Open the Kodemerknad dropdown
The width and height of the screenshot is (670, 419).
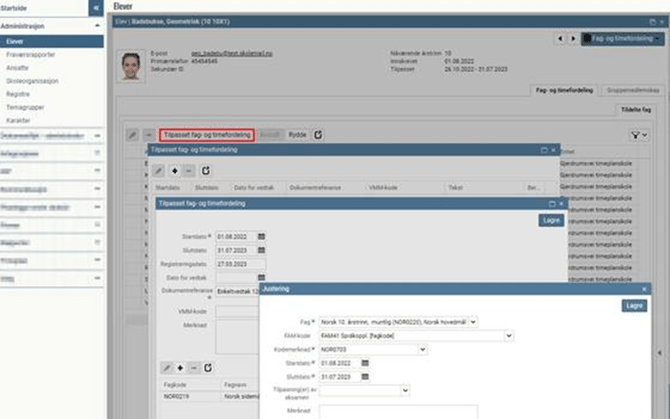[x=423, y=349]
